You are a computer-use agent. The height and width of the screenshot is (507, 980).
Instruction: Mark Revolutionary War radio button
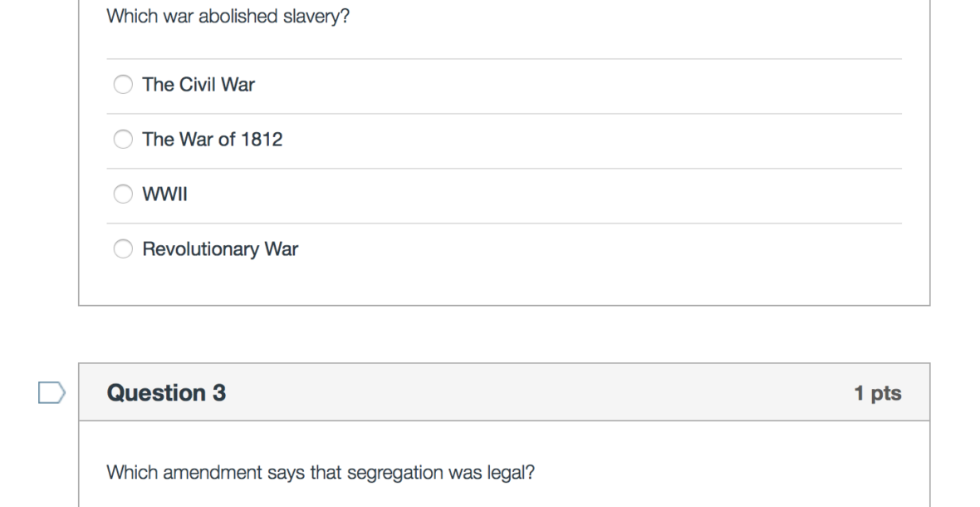[123, 249]
